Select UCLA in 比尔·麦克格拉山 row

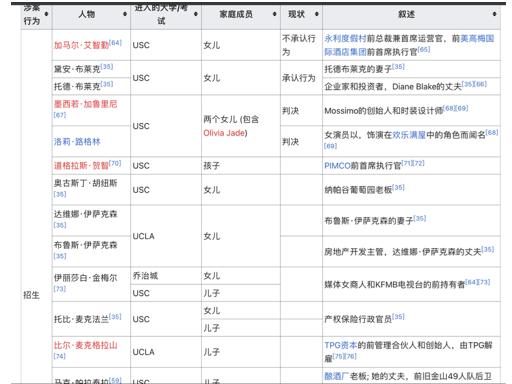tap(143, 352)
